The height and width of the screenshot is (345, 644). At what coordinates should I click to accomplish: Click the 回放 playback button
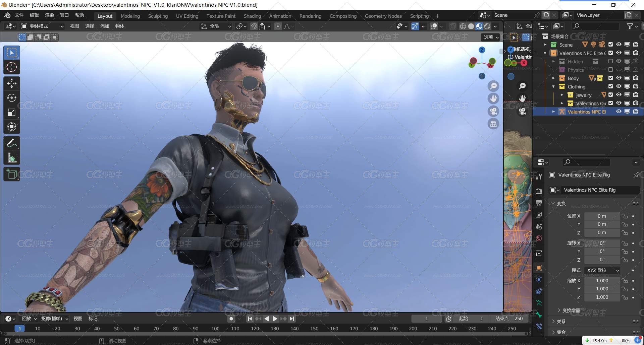(x=29, y=319)
